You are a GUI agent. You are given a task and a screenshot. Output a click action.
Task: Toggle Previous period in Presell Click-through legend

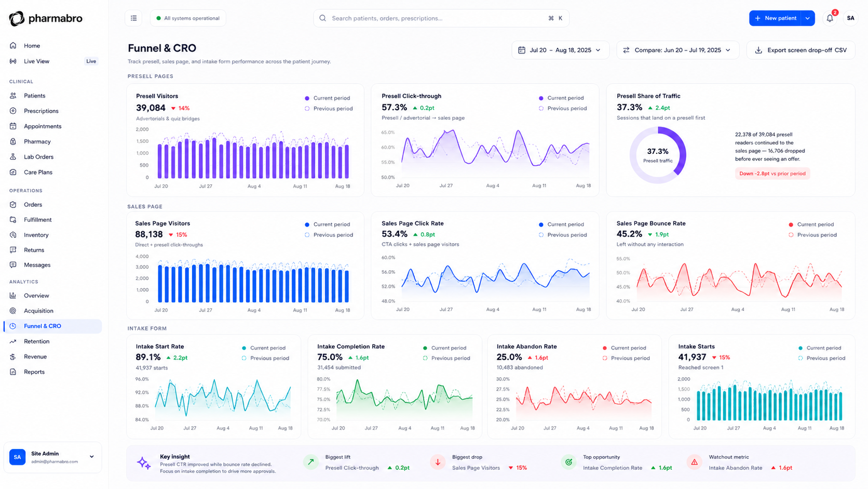(x=562, y=109)
